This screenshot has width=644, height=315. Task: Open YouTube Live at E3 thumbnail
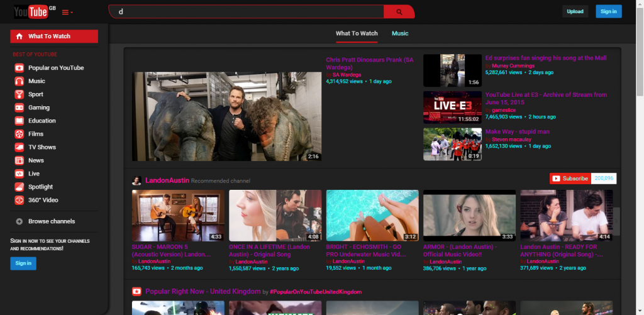coord(452,107)
